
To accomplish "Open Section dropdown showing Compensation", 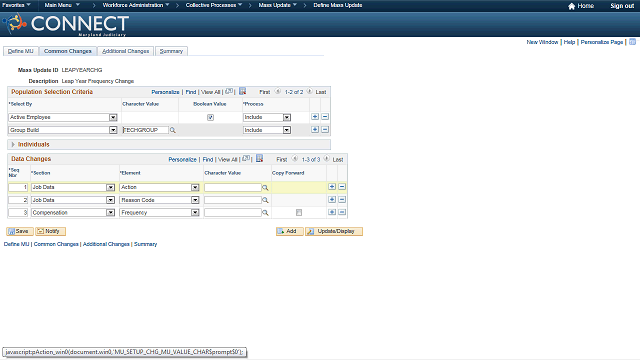I will tap(73, 213).
